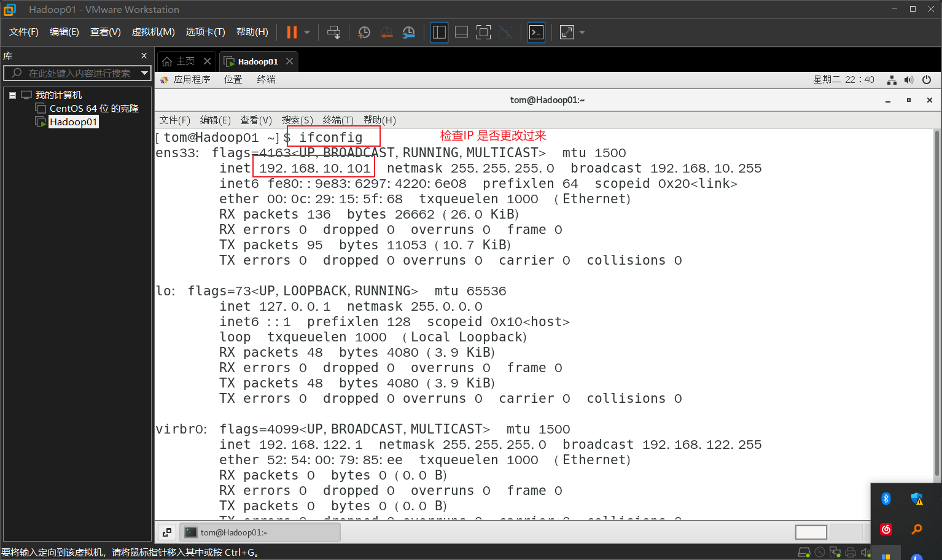Viewport: 942px width, 560px height.
Task: Open the 查看(V) menu in VMware
Action: [106, 32]
